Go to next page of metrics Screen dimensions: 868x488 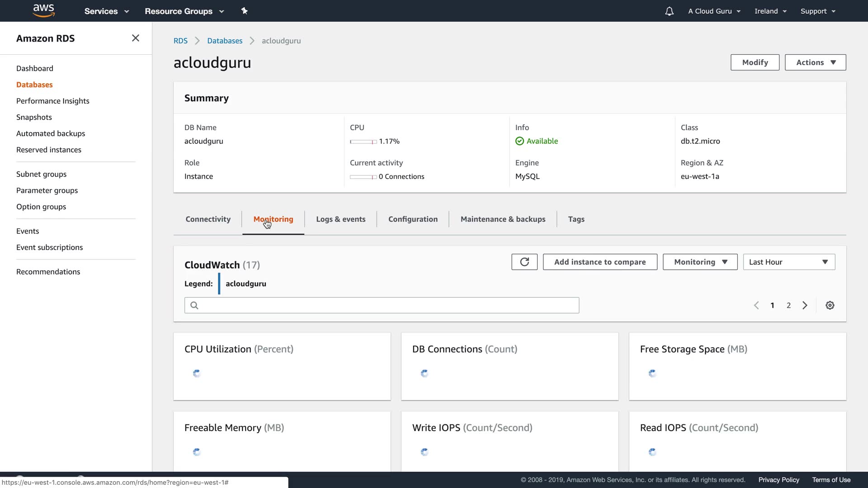pos(805,305)
